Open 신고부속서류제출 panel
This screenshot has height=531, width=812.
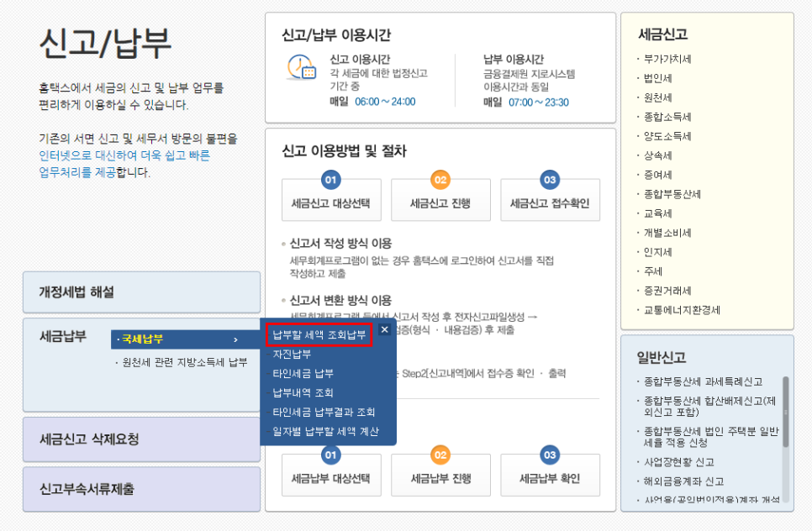tap(141, 489)
